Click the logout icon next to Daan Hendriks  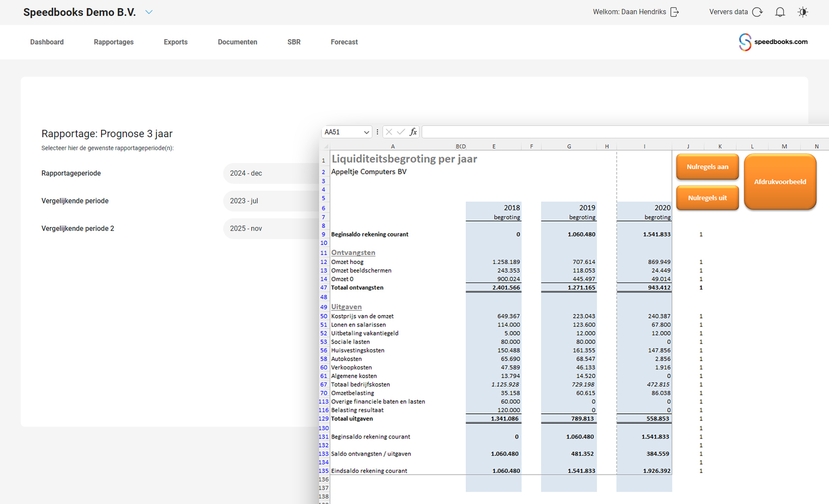point(675,12)
